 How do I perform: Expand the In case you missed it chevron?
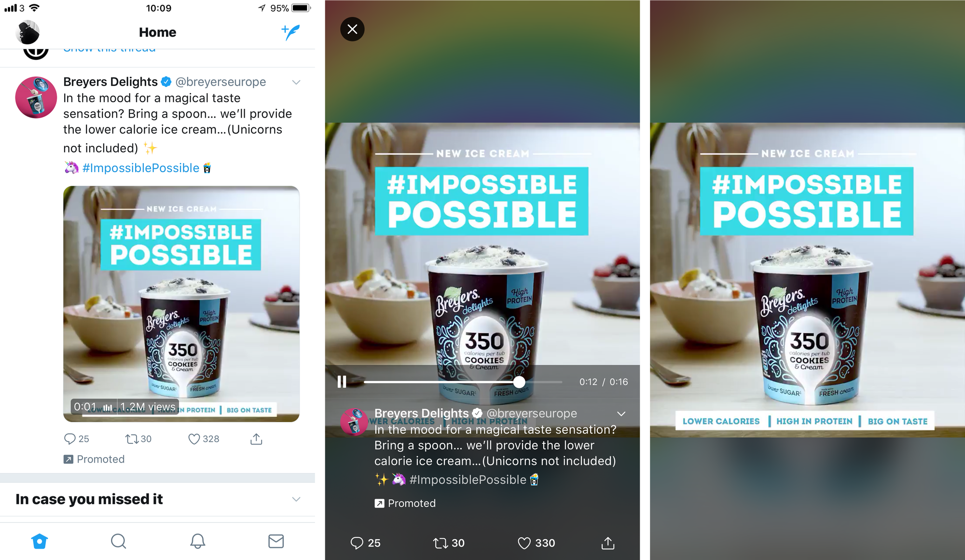(296, 499)
